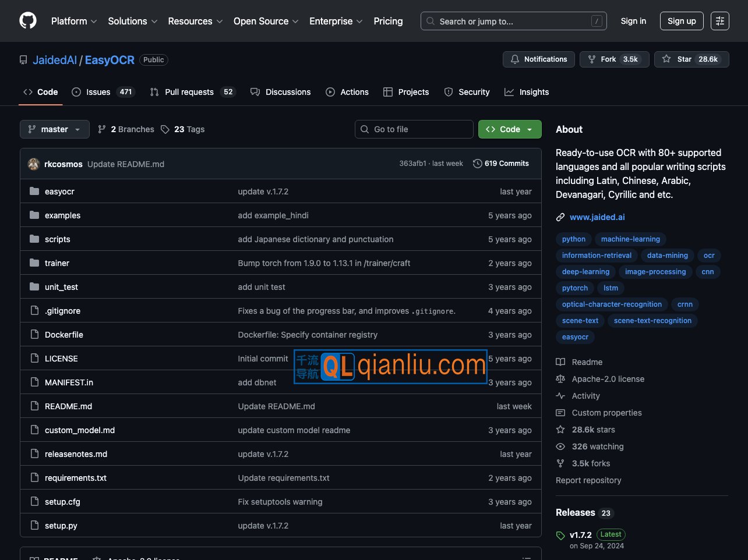Open the 2 Branches link
The height and width of the screenshot is (560, 748).
(126, 129)
